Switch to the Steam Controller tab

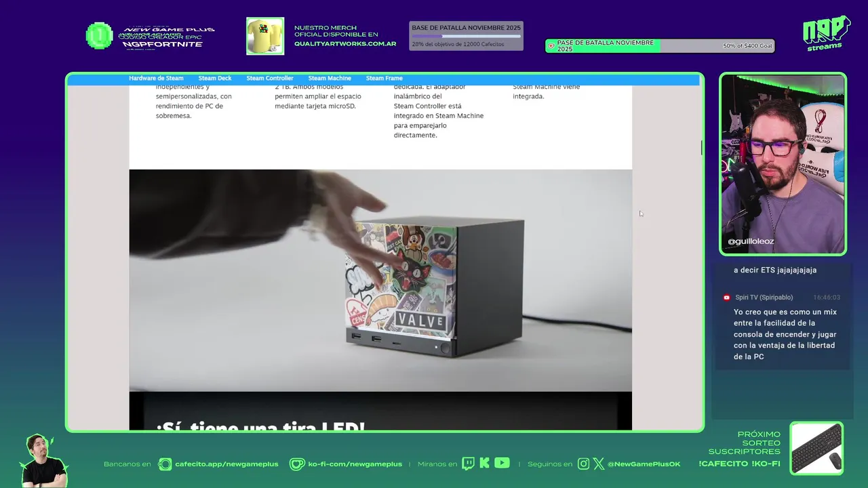[x=270, y=79]
